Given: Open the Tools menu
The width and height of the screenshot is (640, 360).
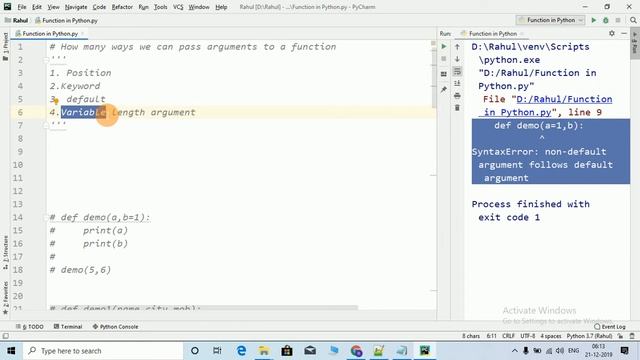Looking at the screenshot, I should (160, 7).
